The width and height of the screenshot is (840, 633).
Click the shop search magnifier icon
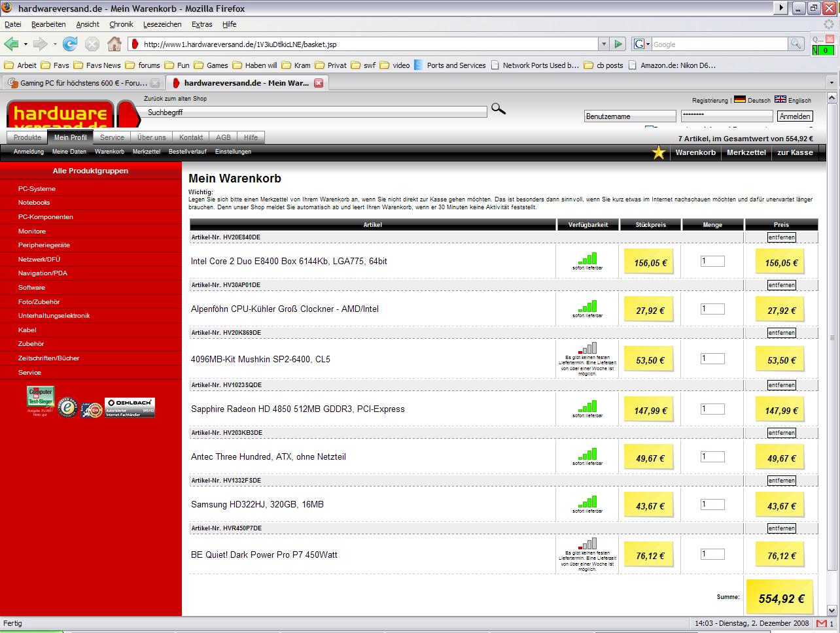(499, 109)
